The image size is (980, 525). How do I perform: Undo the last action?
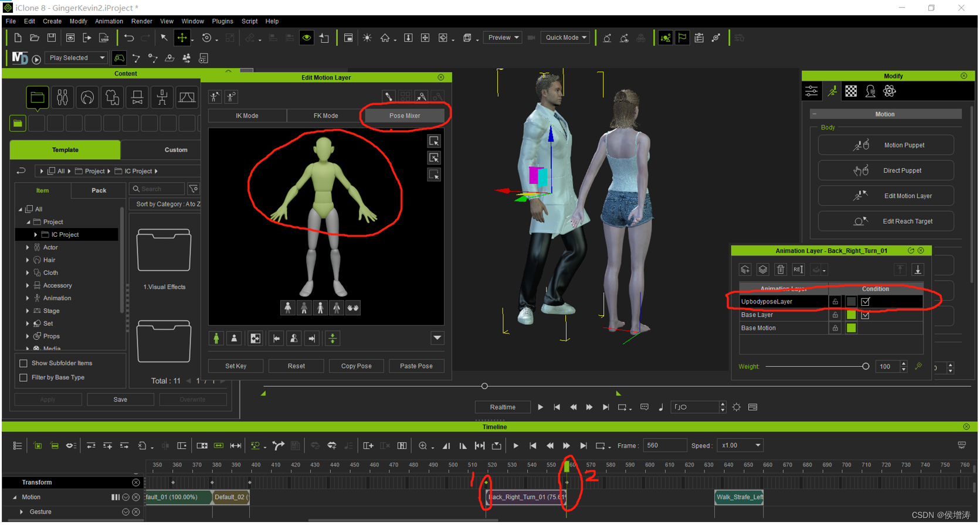pos(129,38)
